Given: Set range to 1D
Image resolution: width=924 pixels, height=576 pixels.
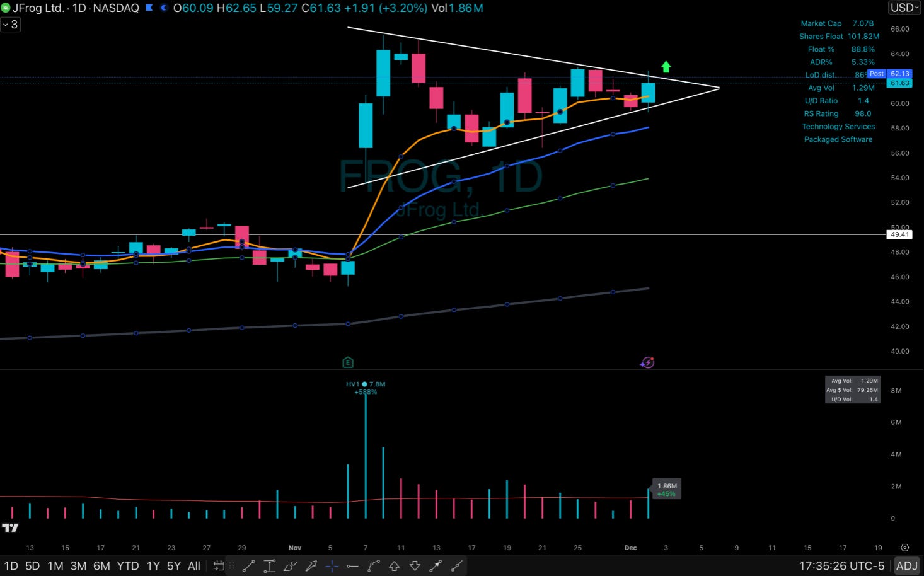Looking at the screenshot, I should tap(11, 566).
